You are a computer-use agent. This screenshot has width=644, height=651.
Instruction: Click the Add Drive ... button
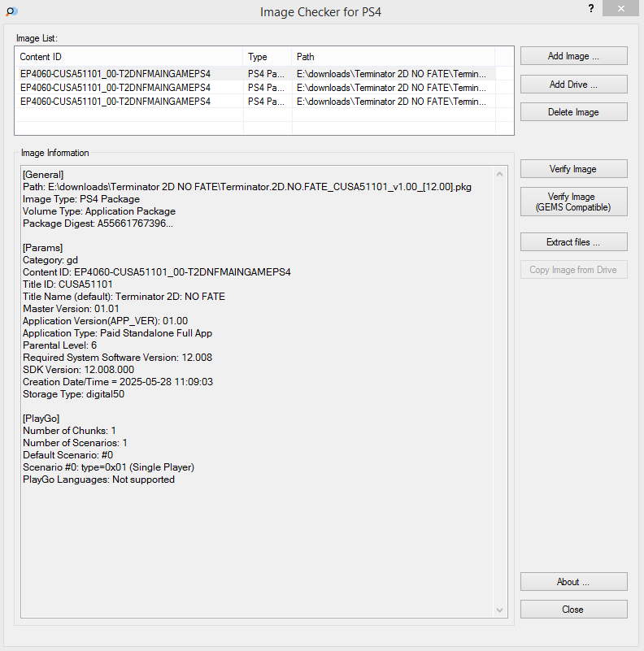click(574, 85)
